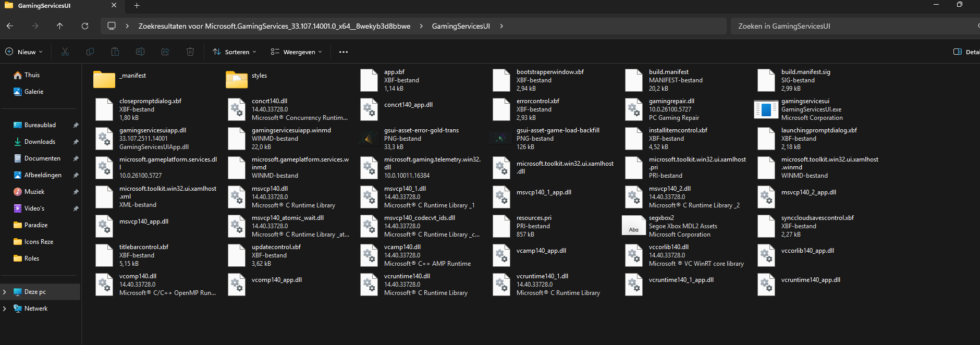Select the file named build.manifest.sig
The image size is (980, 345).
(x=805, y=72)
